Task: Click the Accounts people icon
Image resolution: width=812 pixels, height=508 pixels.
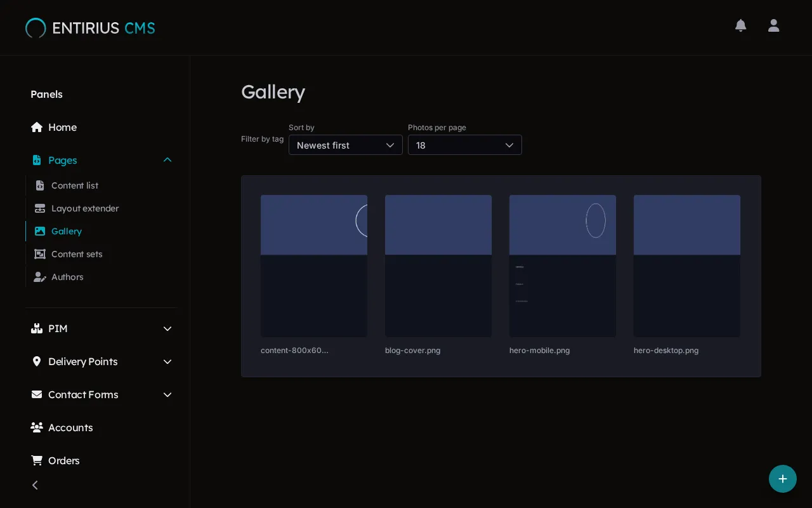Action: (37, 427)
